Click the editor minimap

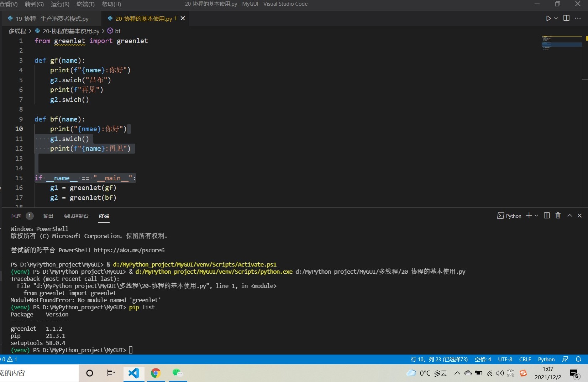(562, 43)
